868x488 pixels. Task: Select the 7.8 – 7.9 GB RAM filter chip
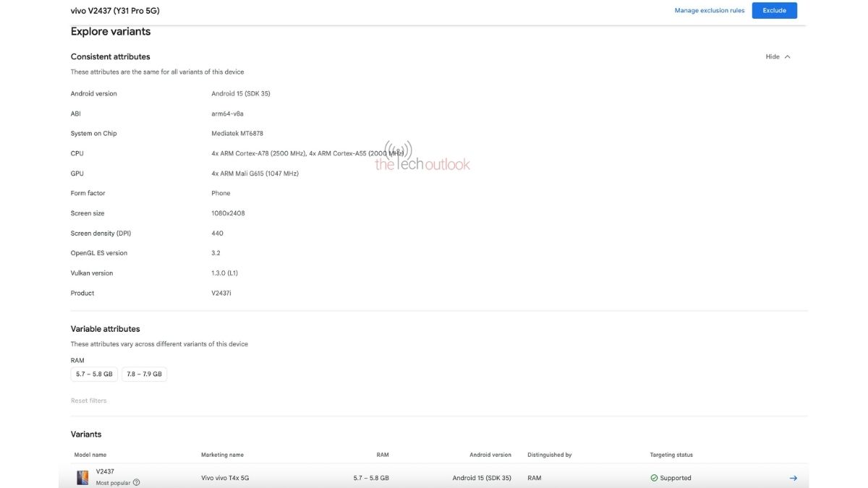[x=144, y=374]
